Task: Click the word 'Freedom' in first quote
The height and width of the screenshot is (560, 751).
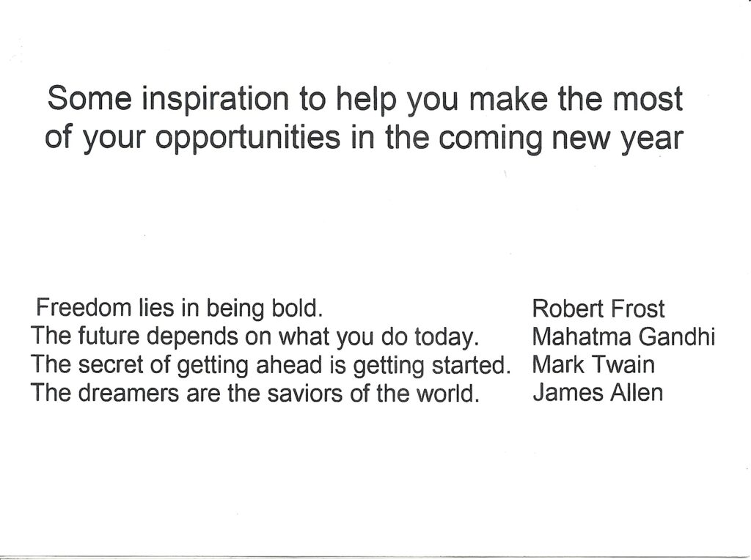Action: coord(84,307)
